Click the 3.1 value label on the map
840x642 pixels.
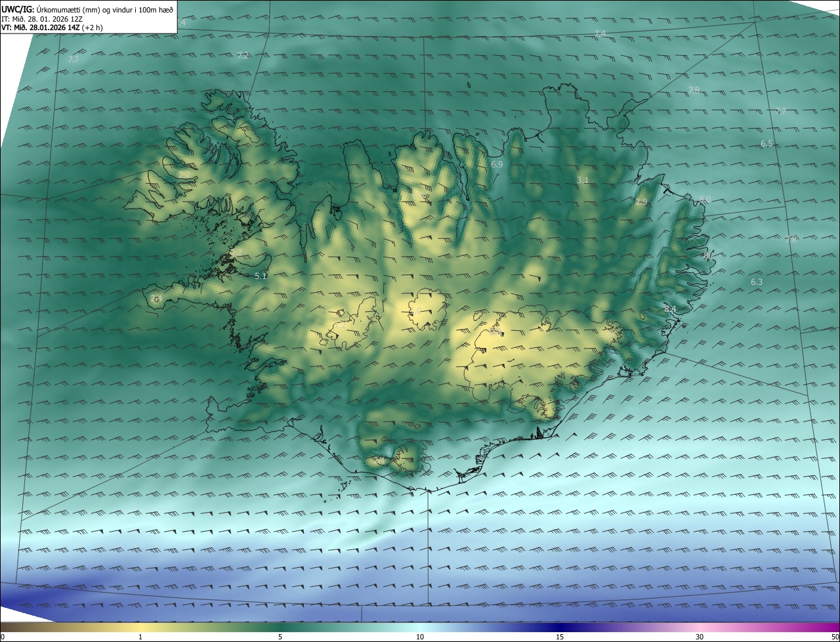(583, 180)
